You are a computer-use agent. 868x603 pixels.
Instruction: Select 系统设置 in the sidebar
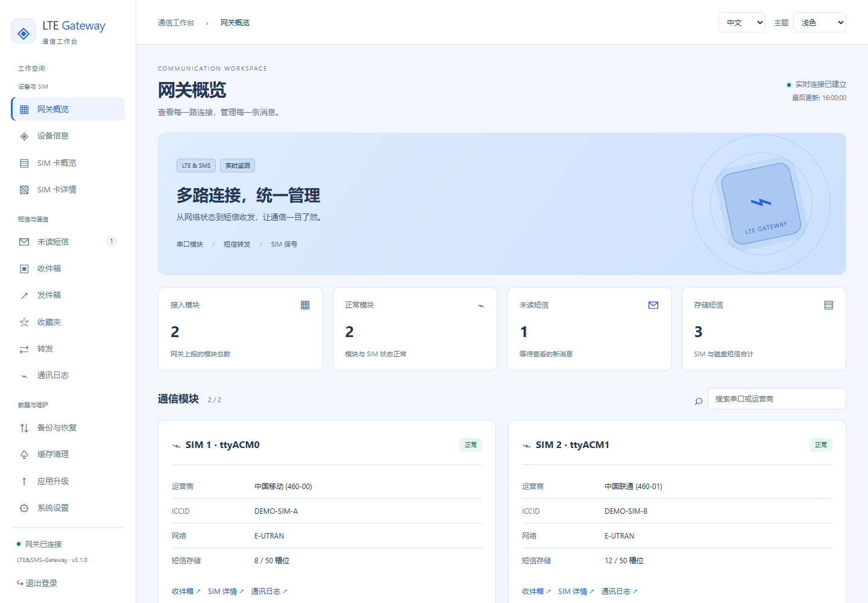pyautogui.click(x=68, y=508)
